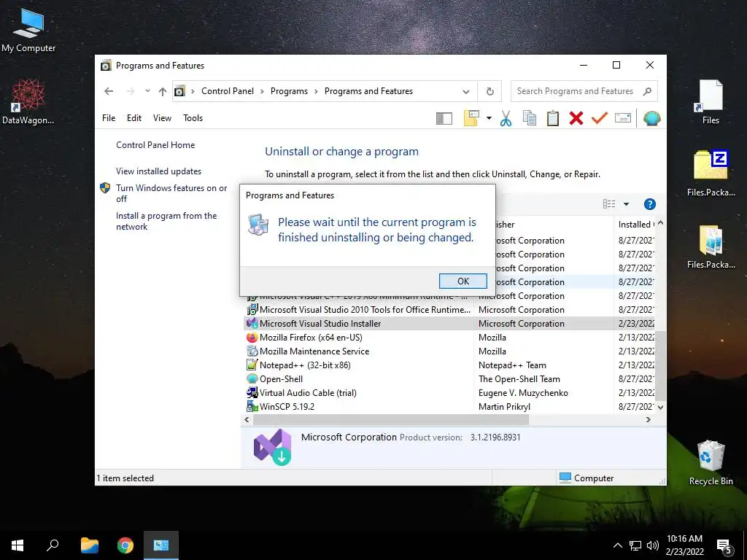Click the blue help question mark icon

tap(649, 204)
